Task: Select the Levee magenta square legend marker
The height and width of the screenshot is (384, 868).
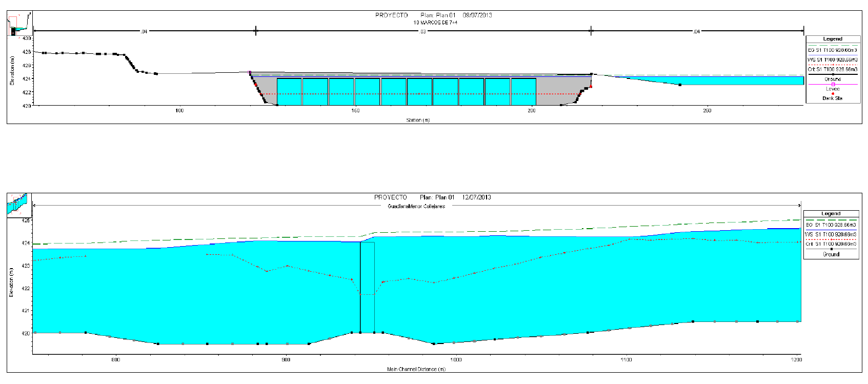Action: coord(833,84)
